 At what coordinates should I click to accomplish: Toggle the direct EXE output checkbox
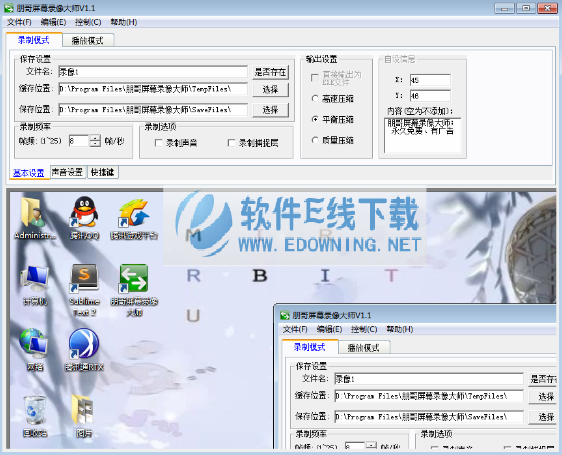tap(315, 77)
